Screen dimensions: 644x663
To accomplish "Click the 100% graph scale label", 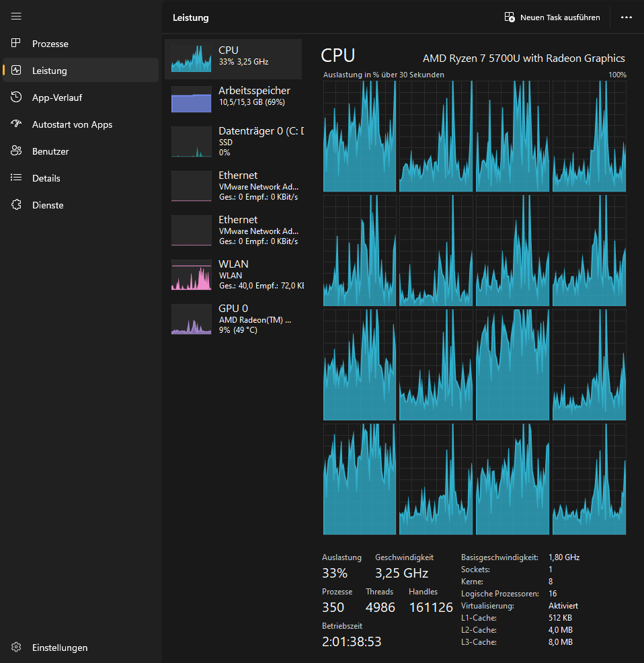I will 617,75.
